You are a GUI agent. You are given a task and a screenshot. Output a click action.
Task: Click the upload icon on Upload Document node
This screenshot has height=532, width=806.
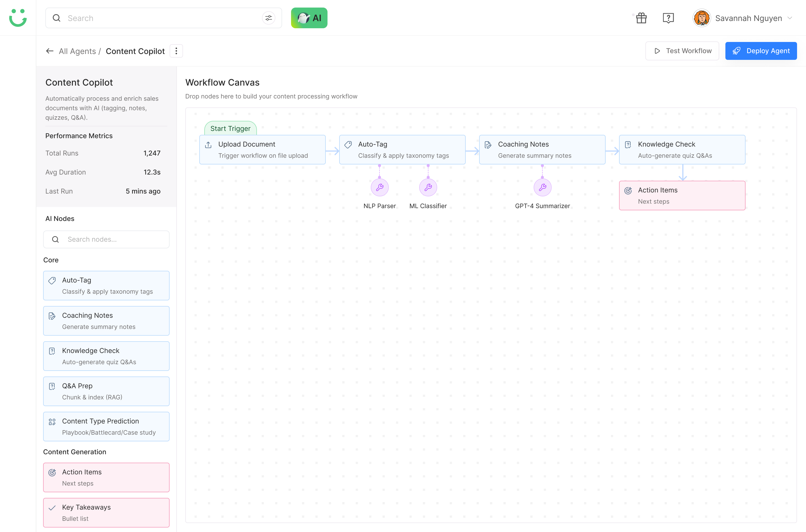(x=208, y=145)
